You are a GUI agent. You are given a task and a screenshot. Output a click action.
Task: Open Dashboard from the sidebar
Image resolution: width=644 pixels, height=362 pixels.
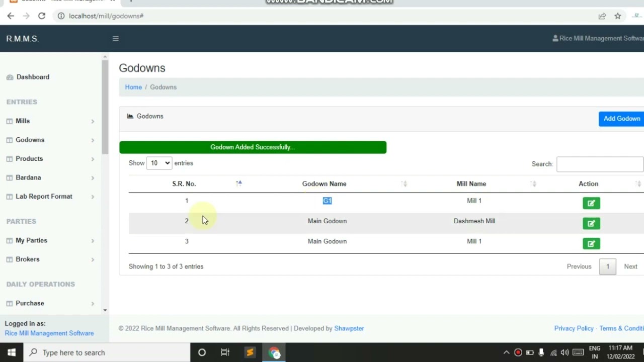tap(33, 77)
